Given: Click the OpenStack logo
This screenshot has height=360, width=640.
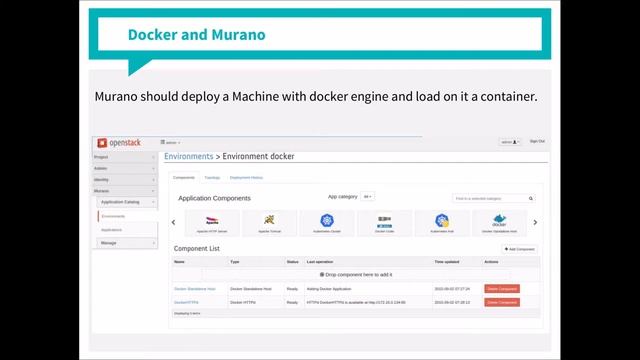Looking at the screenshot, I should tap(119, 143).
